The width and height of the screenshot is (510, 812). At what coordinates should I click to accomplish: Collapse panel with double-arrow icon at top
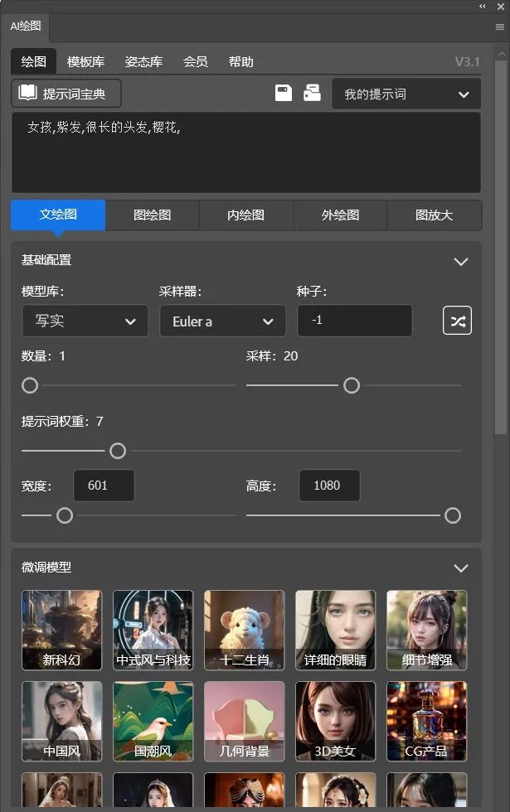pos(483,7)
